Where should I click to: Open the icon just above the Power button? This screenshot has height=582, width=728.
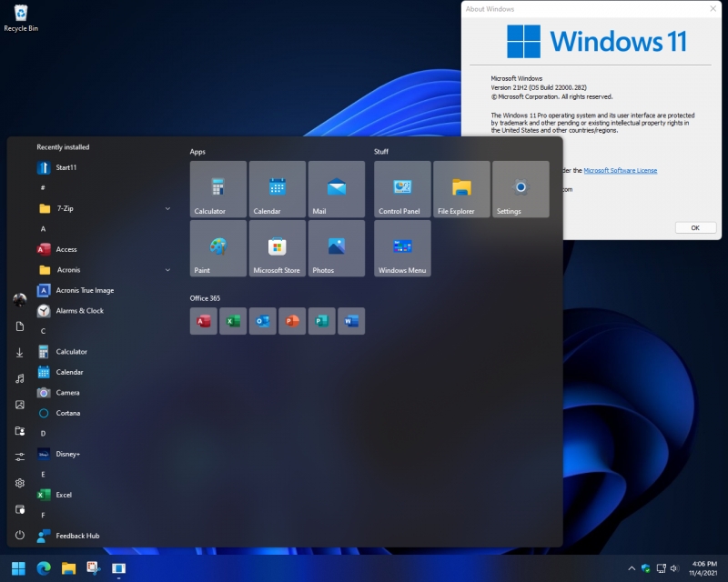click(19, 509)
